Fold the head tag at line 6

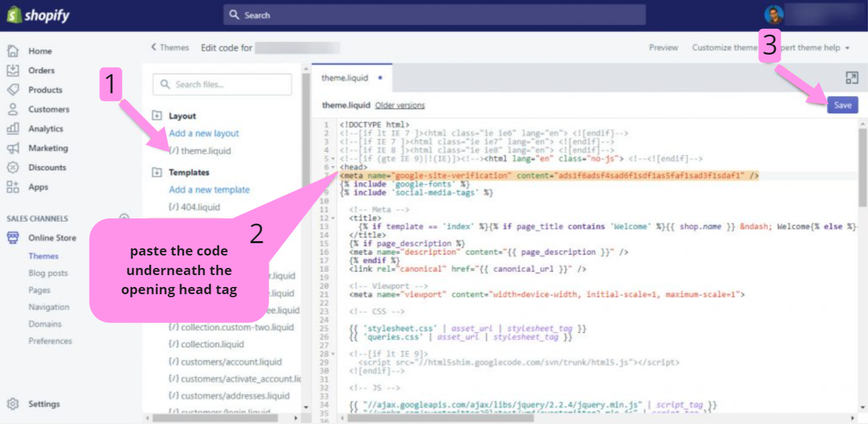[x=333, y=167]
